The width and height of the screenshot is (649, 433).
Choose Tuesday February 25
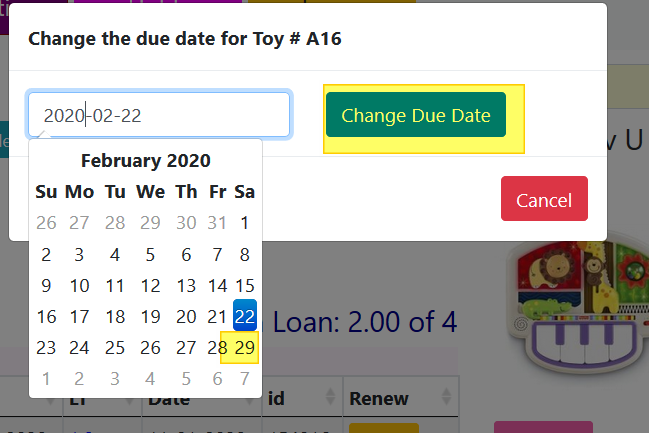[x=115, y=348]
